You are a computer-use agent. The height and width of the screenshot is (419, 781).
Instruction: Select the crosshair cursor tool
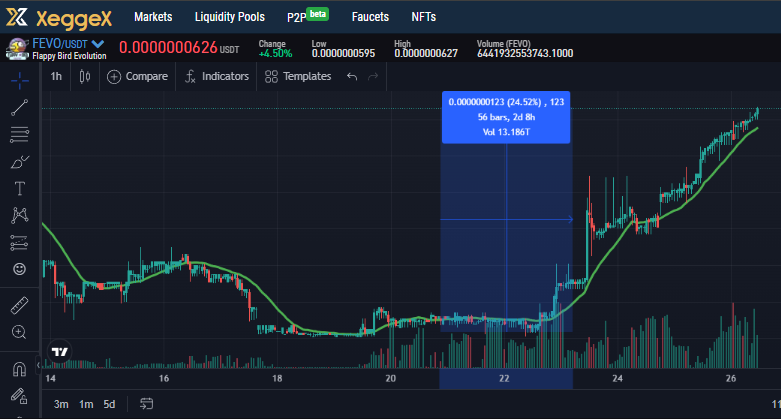19,80
